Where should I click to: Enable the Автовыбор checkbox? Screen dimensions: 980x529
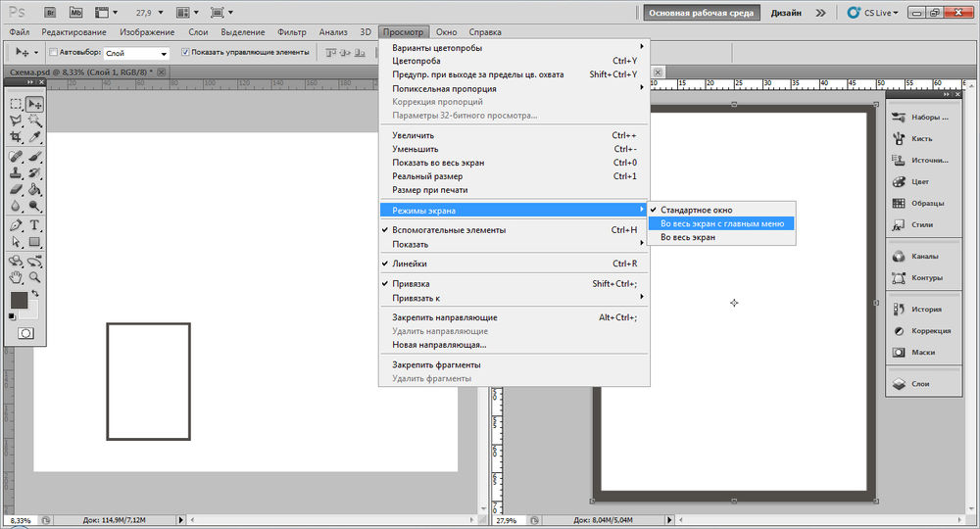coord(53,52)
